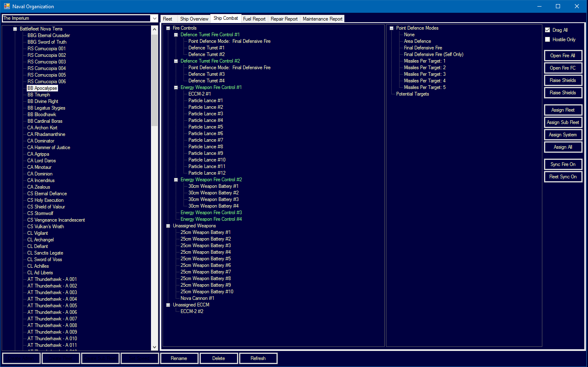Collapse the Battlefleet Nova Terra node

click(15, 29)
